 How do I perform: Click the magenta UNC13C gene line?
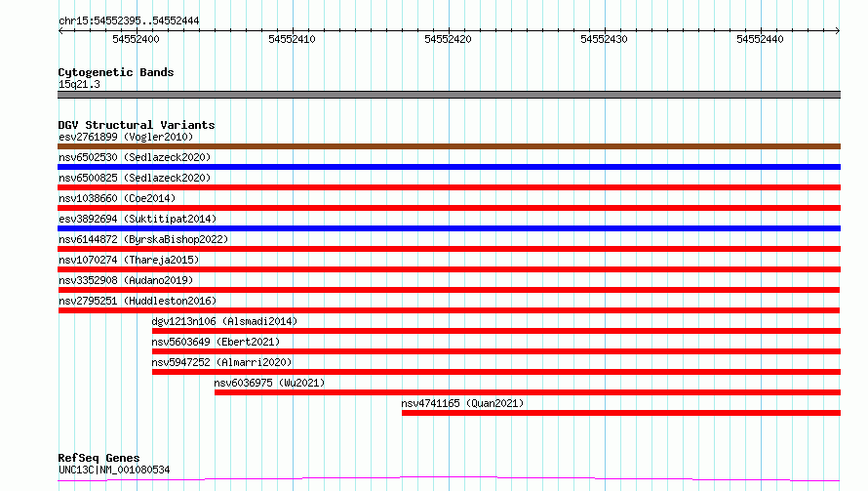449,479
